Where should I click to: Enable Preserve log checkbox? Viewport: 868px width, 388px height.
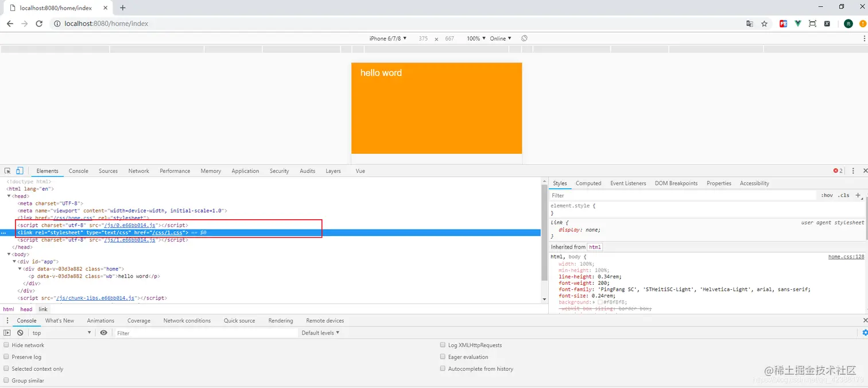point(6,357)
